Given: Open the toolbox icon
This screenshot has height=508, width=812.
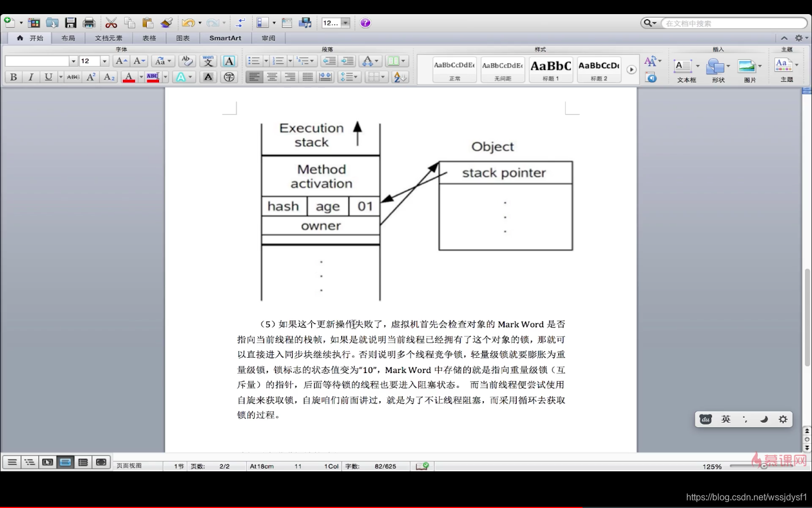Looking at the screenshot, I should coord(287,23).
